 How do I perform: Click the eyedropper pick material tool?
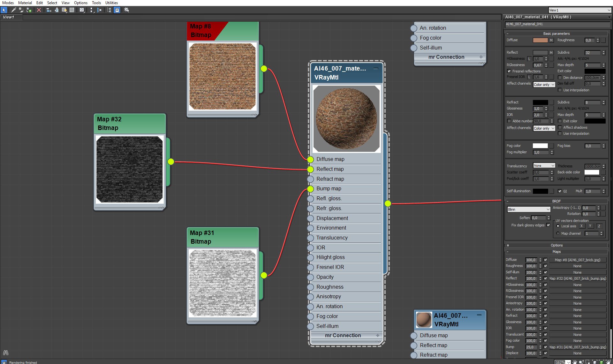pyautogui.click(x=13, y=10)
